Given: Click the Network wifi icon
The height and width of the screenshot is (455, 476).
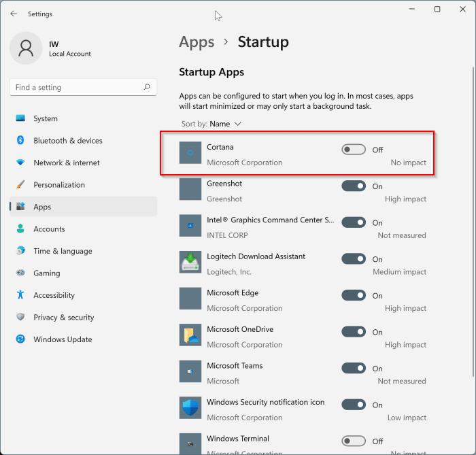Looking at the screenshot, I should (x=20, y=163).
